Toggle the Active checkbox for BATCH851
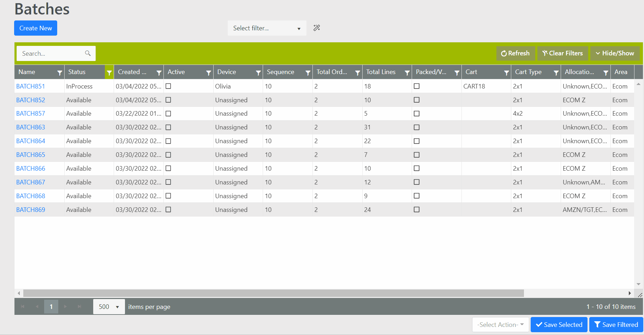 (168, 86)
